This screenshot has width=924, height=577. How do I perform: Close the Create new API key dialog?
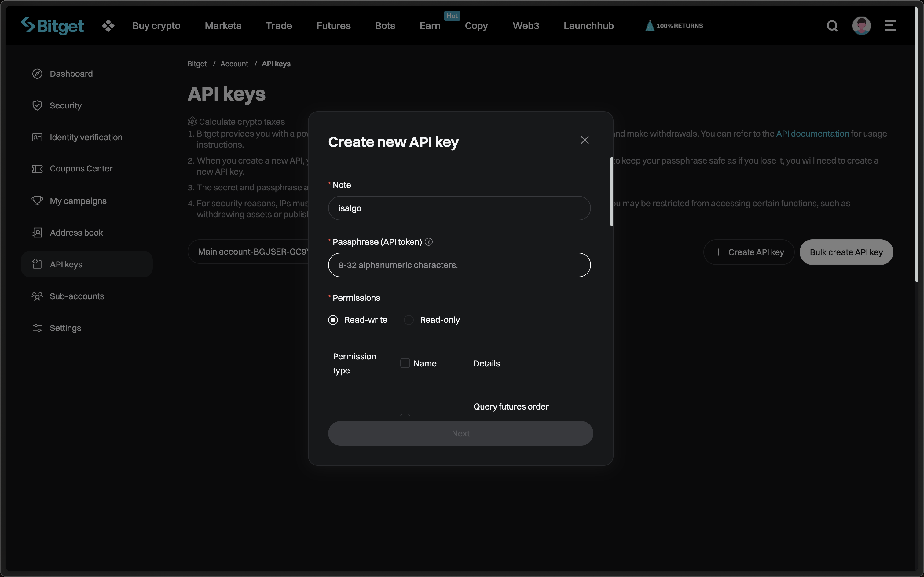[585, 140]
